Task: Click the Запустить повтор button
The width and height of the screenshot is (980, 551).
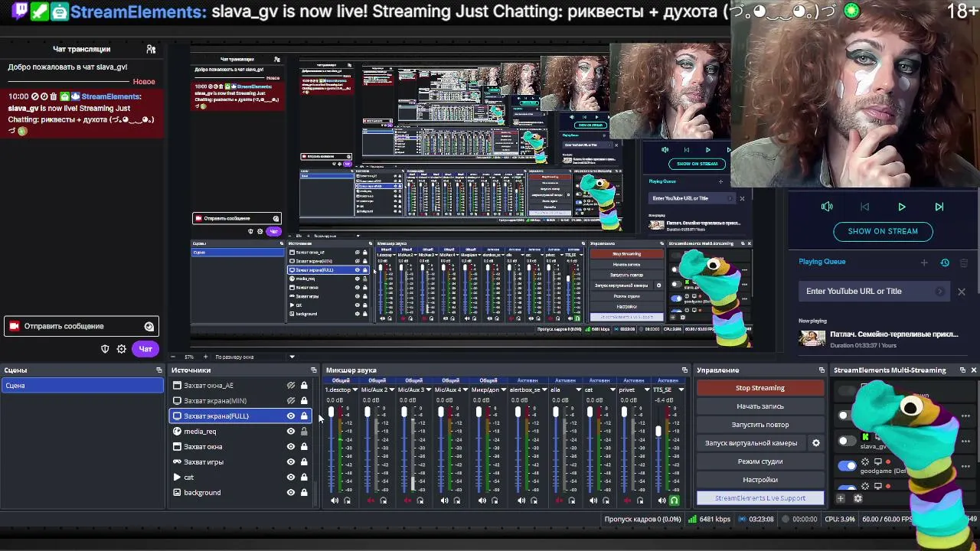Action: point(760,425)
